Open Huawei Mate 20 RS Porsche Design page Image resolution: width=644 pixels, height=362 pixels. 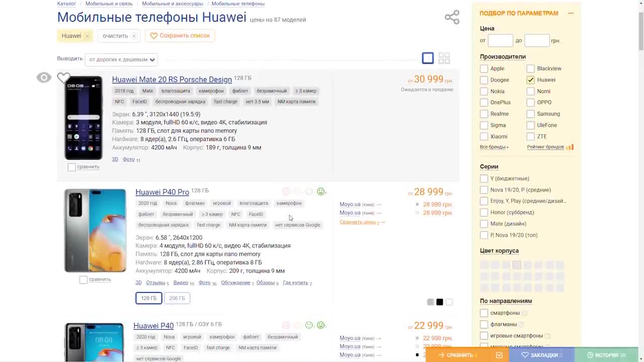172,79
